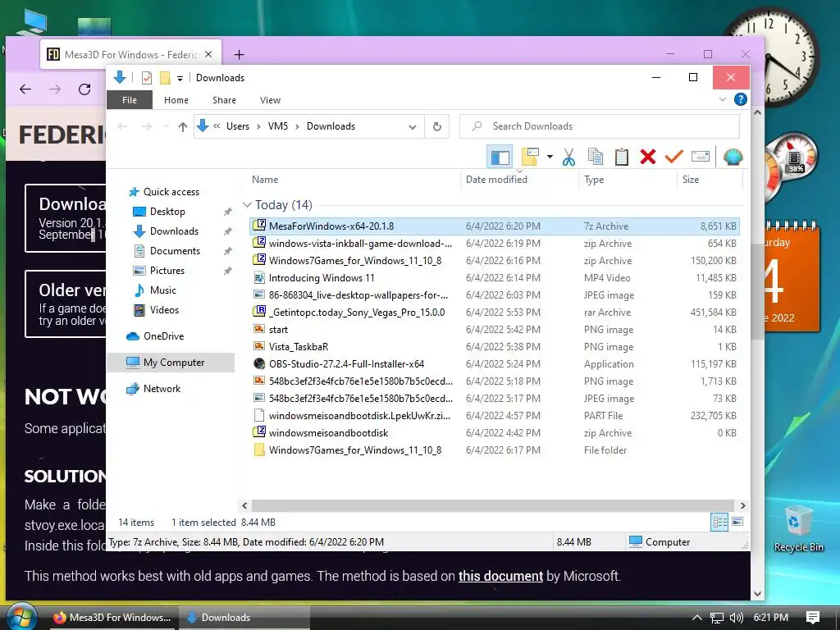Image resolution: width=840 pixels, height=630 pixels.
Task: Select OneDrive in the navigation pane
Action: click(163, 336)
